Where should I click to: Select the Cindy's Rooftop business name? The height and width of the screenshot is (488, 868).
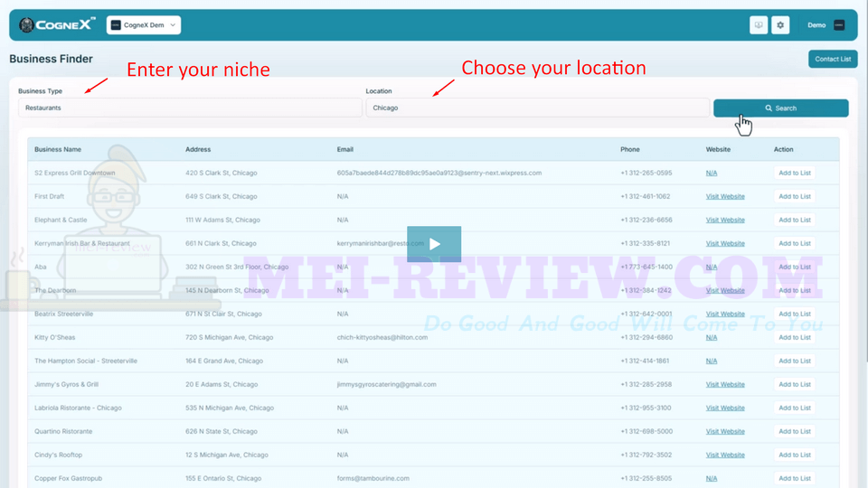[58, 455]
